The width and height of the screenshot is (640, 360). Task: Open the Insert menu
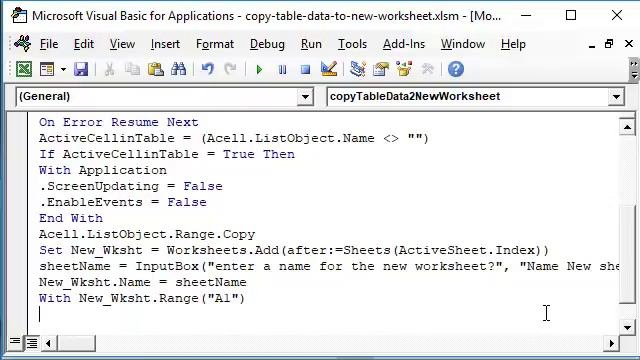(165, 44)
